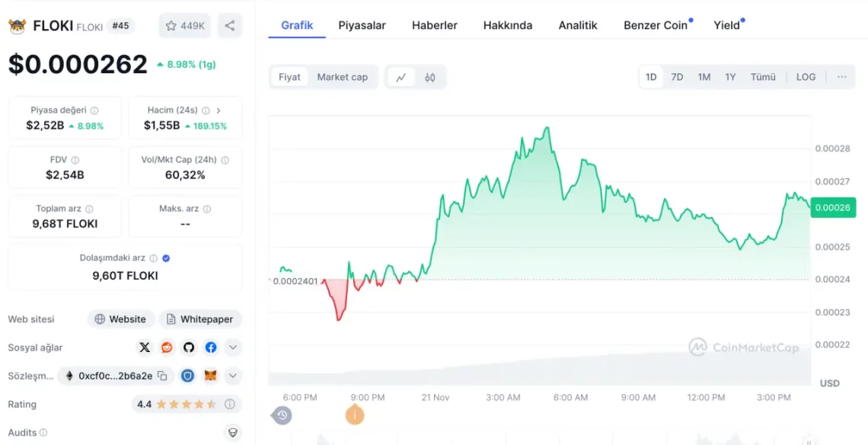Viewport: 868px width, 445px height.
Task: Switch to the Piyasalar tab
Action: (362, 24)
